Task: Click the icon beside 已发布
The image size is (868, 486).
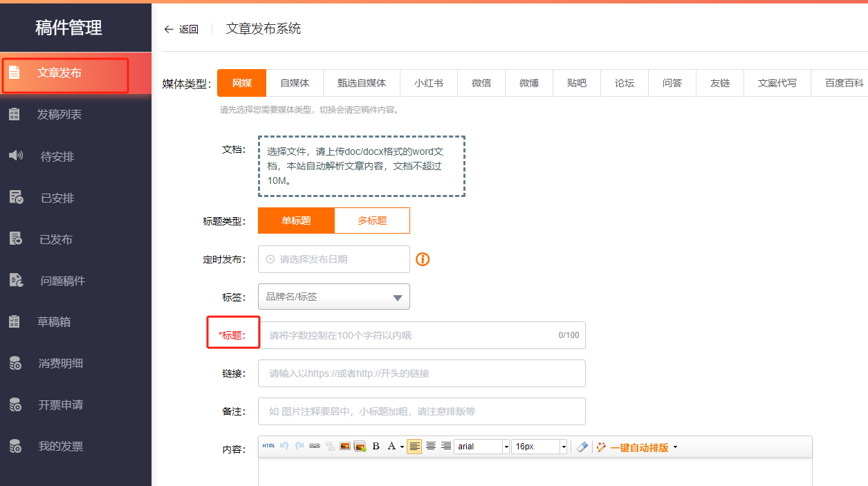Action: (x=15, y=239)
